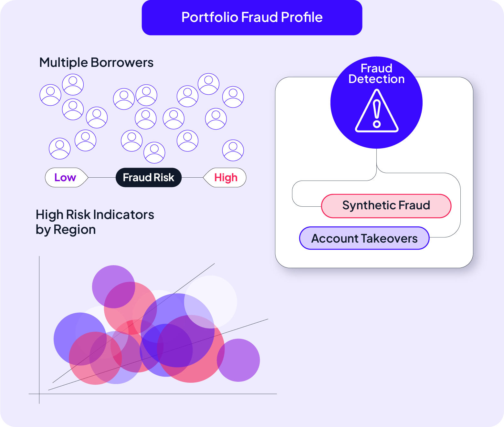This screenshot has height=427, width=504.
Task: Select the purple bubble at chart's right edge
Action: [x=238, y=360]
